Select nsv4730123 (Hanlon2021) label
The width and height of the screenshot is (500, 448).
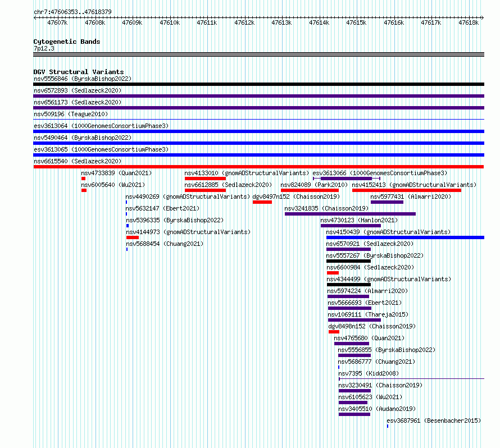coord(359,220)
